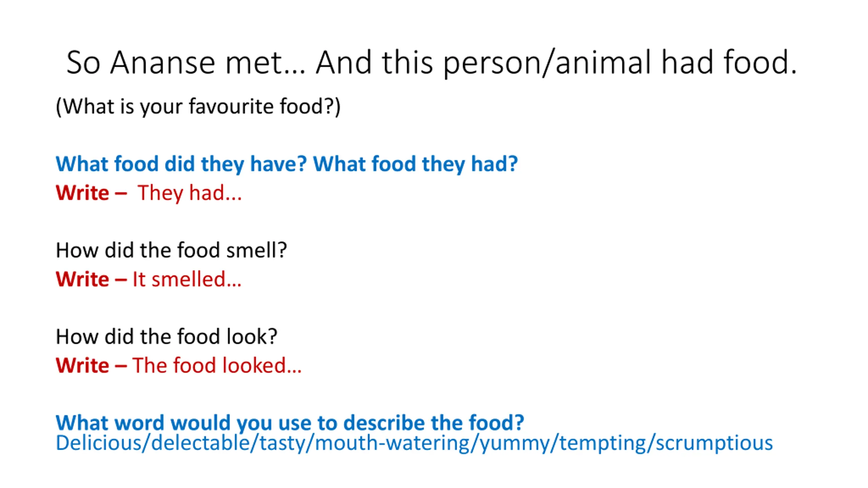Select the favourite food question line
868x488 pixels.
coord(198,107)
